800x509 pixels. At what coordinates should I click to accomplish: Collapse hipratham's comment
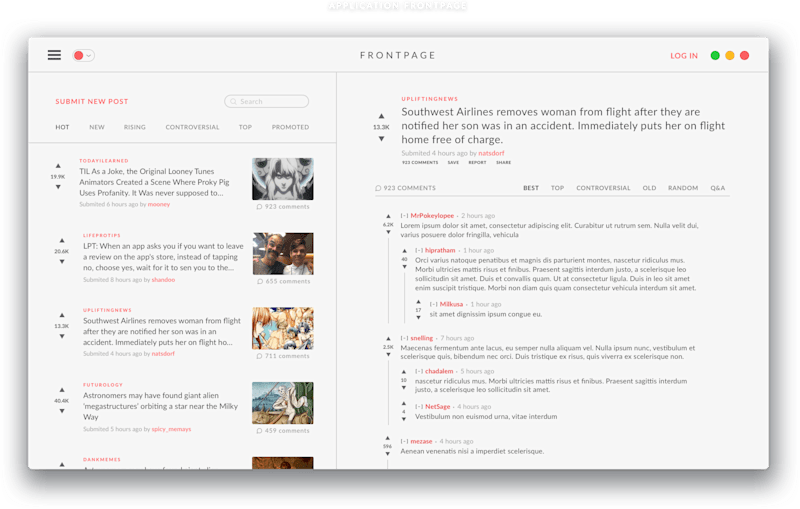pos(419,250)
